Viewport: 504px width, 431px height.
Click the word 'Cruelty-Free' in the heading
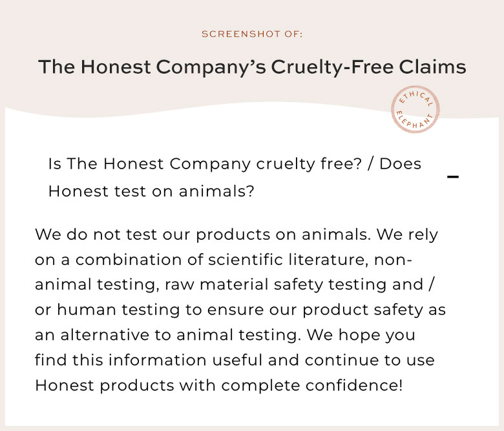[332, 67]
